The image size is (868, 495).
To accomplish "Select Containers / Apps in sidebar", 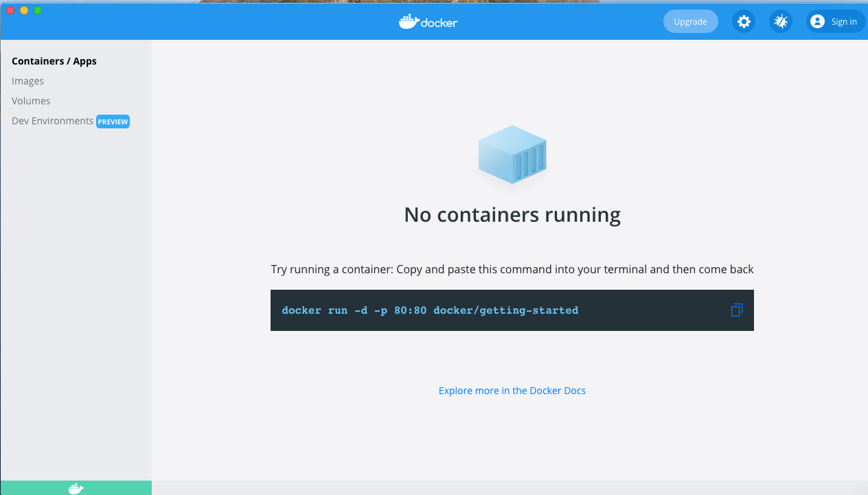I will click(x=54, y=61).
